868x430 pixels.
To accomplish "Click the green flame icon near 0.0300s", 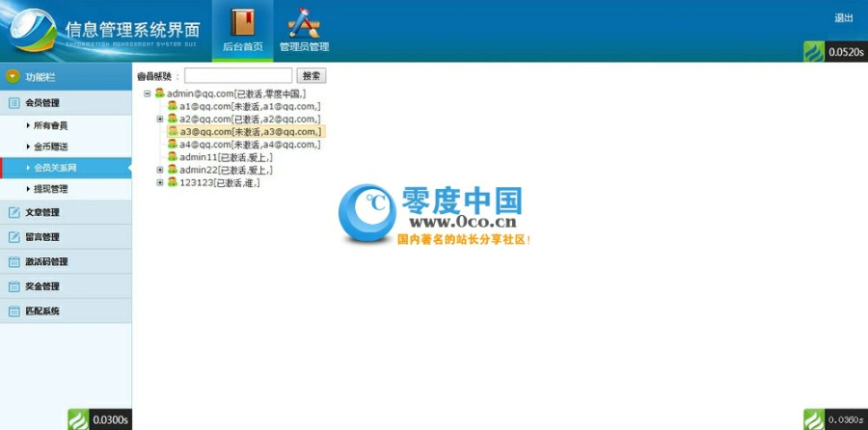I will pyautogui.click(x=78, y=419).
